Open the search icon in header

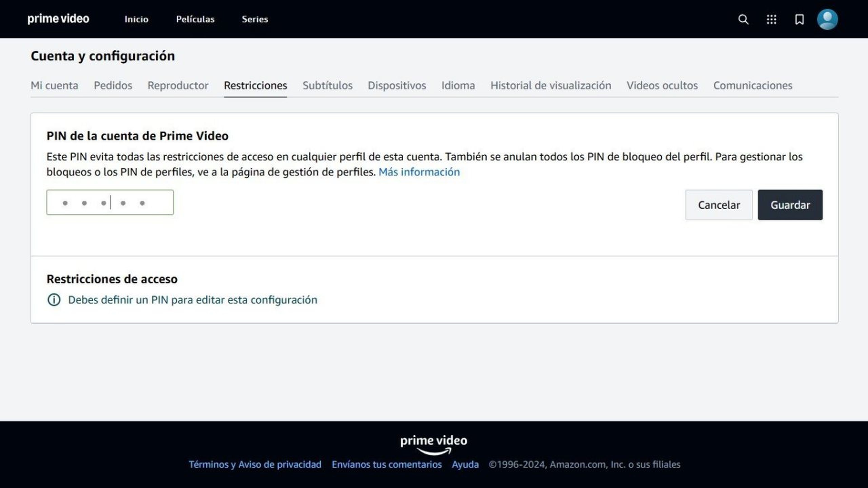[743, 19]
